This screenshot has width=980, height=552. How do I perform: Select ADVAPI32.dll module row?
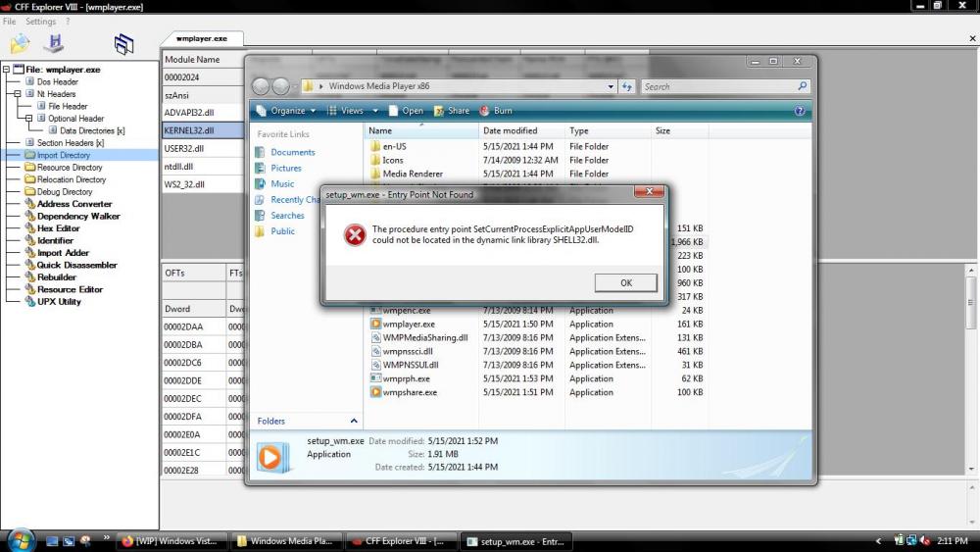(203, 113)
